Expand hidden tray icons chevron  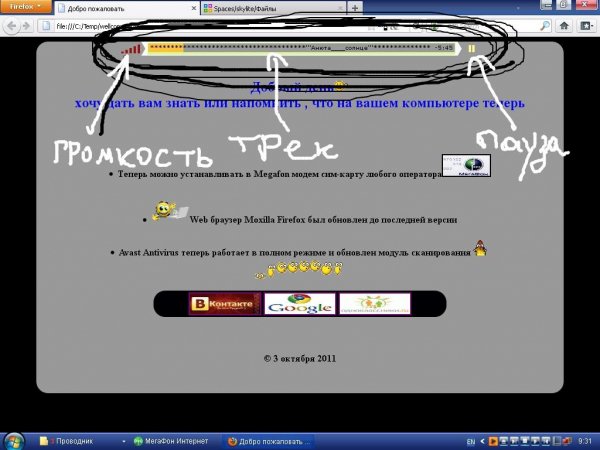click(482, 442)
